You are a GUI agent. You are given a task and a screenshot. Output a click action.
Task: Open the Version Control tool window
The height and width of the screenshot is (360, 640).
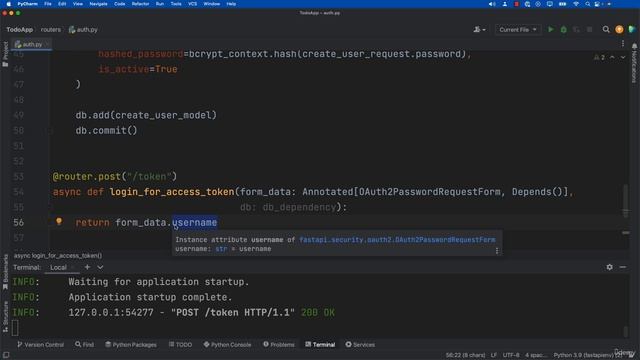tap(40, 345)
